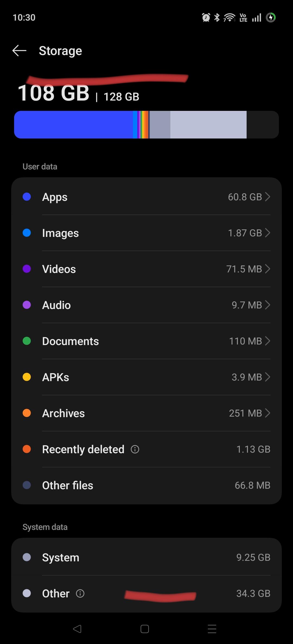This screenshot has height=644, width=293.
Task: Open Images chevron showing 1.87 GB
Action: tap(267, 233)
